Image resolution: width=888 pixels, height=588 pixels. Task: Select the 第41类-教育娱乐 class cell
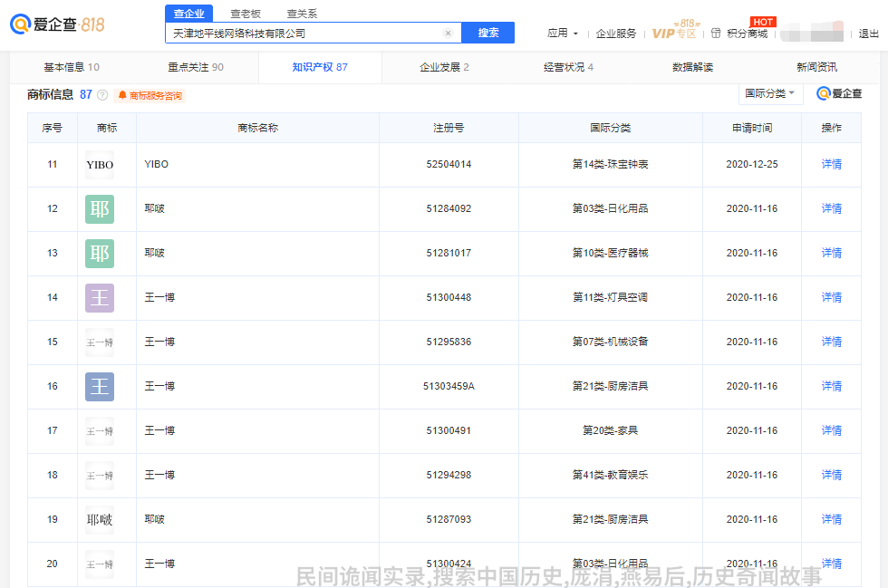click(x=611, y=475)
